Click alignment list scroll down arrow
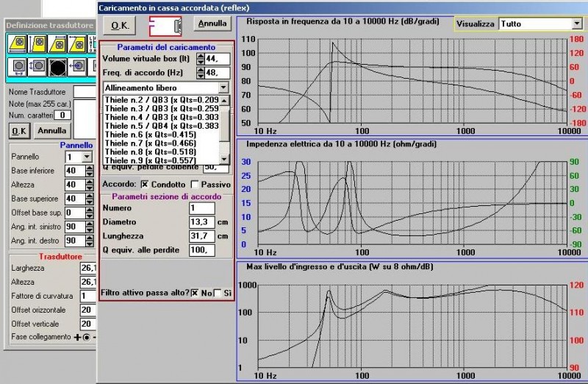Image resolution: width=588 pixels, height=384 pixels. (224, 159)
